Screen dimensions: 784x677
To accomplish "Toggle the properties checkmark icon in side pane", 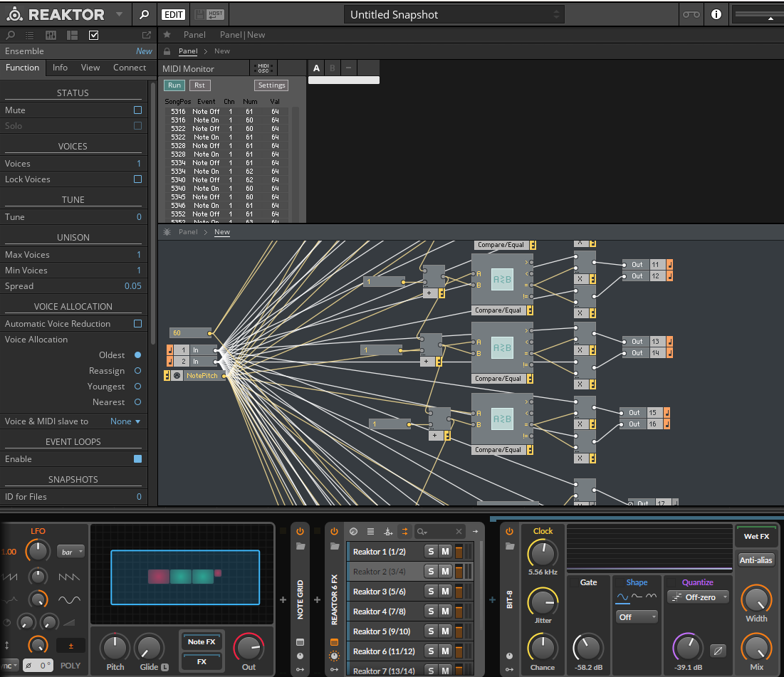I will [93, 35].
